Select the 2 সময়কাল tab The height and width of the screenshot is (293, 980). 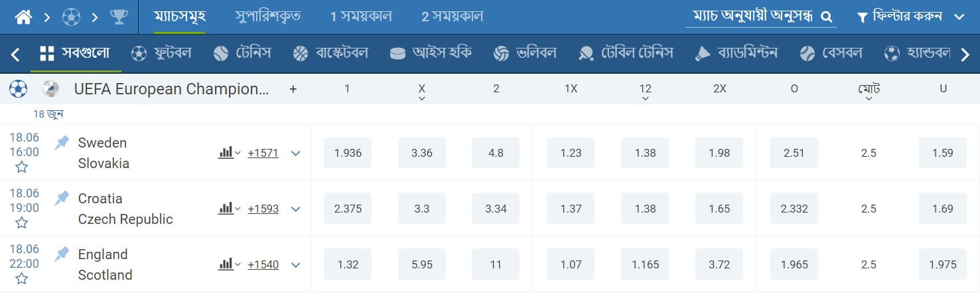coord(452,17)
